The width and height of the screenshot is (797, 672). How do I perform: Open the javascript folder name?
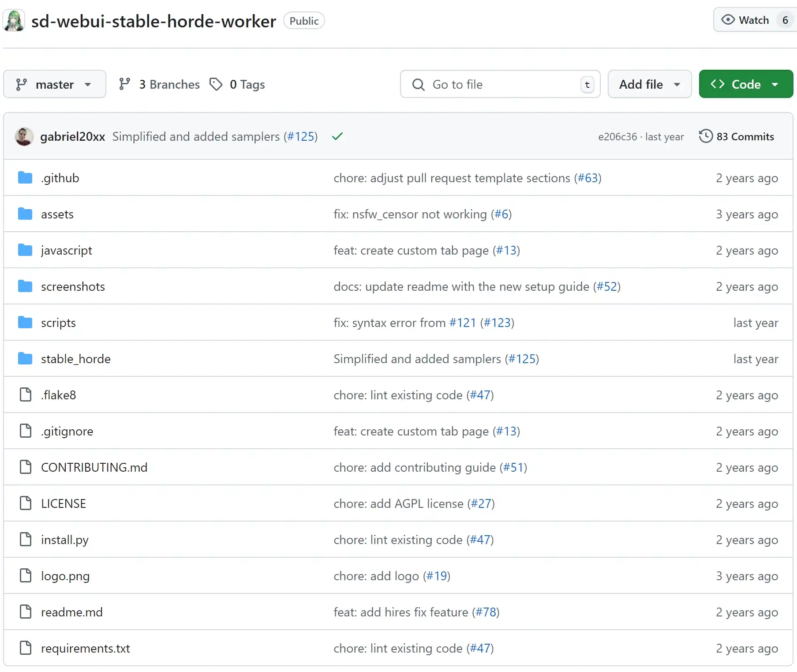click(x=67, y=251)
